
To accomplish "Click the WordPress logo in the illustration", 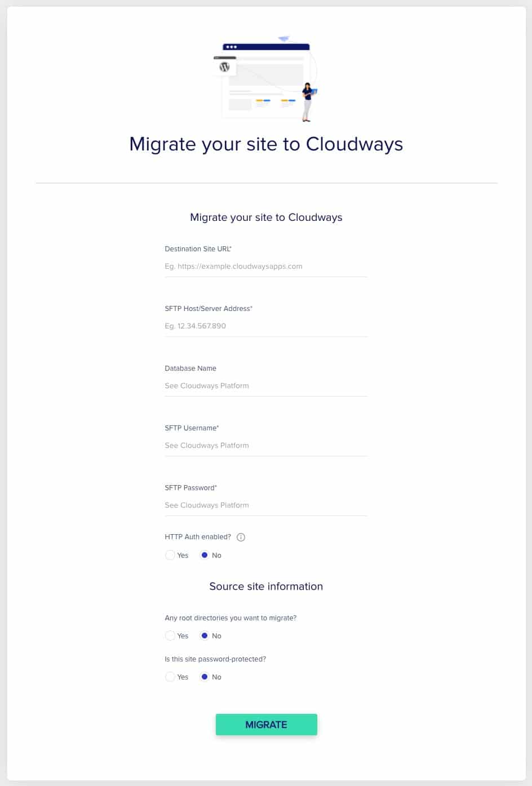I will coord(225,67).
